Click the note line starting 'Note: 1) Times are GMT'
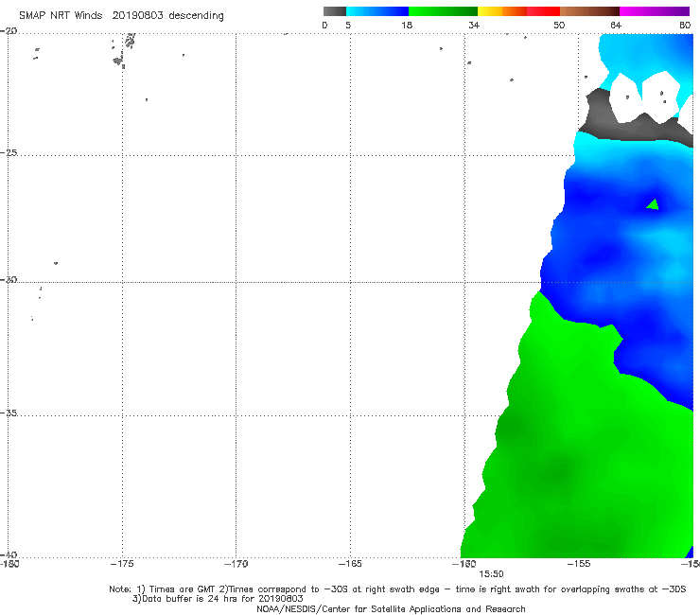This screenshot has height=615, width=700. pyautogui.click(x=397, y=589)
